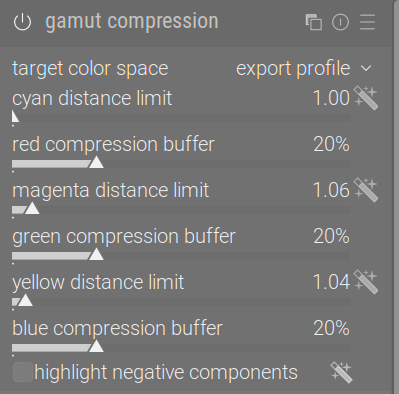Click the red compression buffer 20% value
399x394 pixels.
click(331, 144)
